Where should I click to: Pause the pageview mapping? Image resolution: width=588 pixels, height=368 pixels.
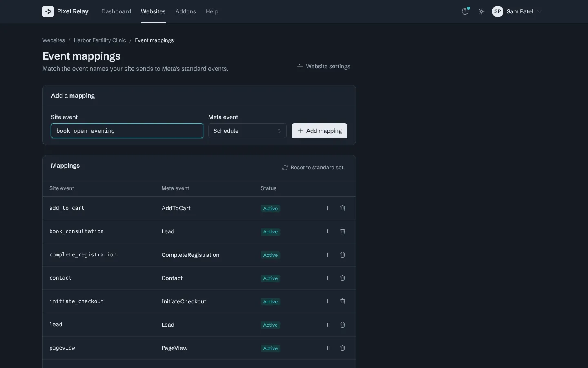click(x=329, y=348)
